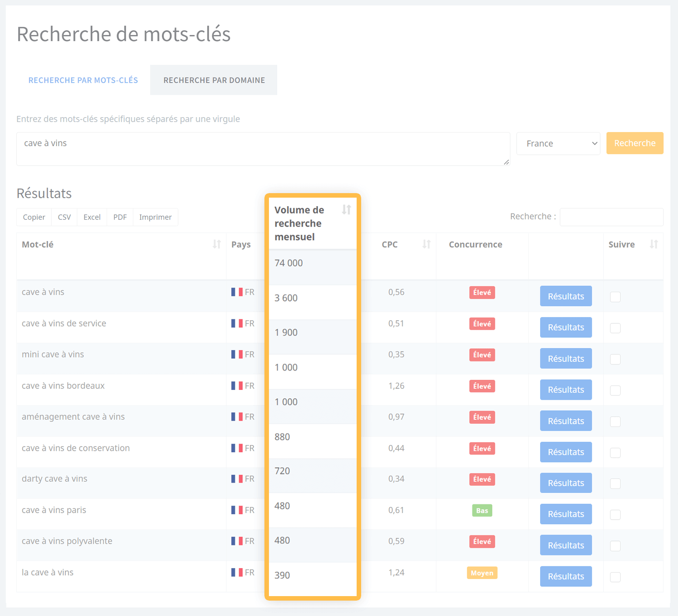The height and width of the screenshot is (616, 678).
Task: Sort by Volume de recherche mensuel arrows
Action: point(346,210)
